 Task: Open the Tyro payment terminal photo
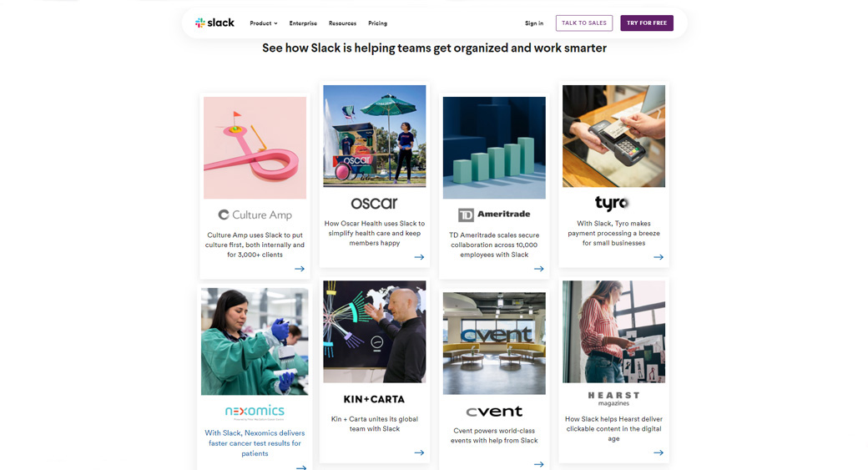[613, 136]
